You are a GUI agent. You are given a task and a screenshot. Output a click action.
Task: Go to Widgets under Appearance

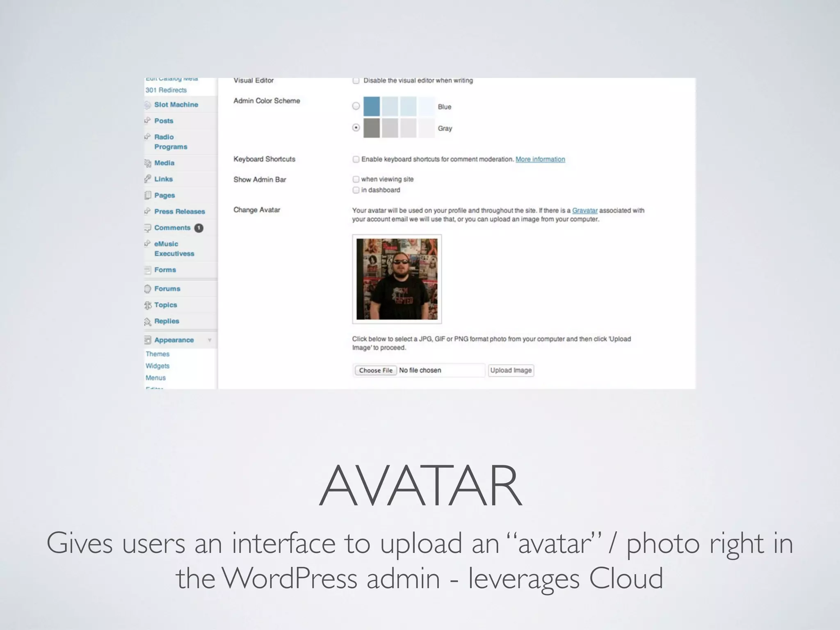pos(157,366)
